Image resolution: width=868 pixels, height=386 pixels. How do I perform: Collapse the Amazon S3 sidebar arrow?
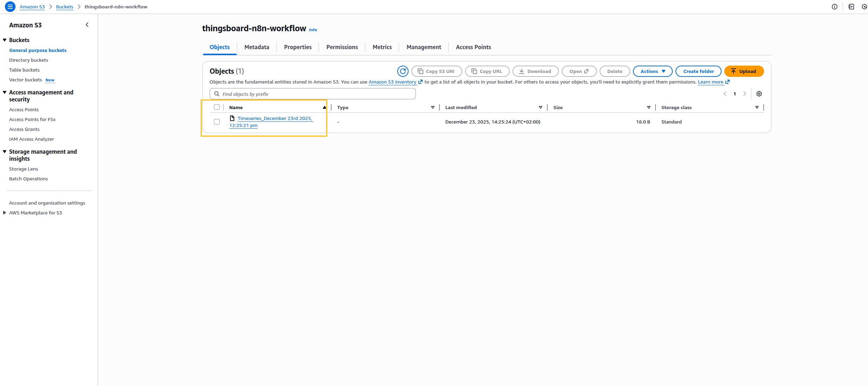point(87,25)
